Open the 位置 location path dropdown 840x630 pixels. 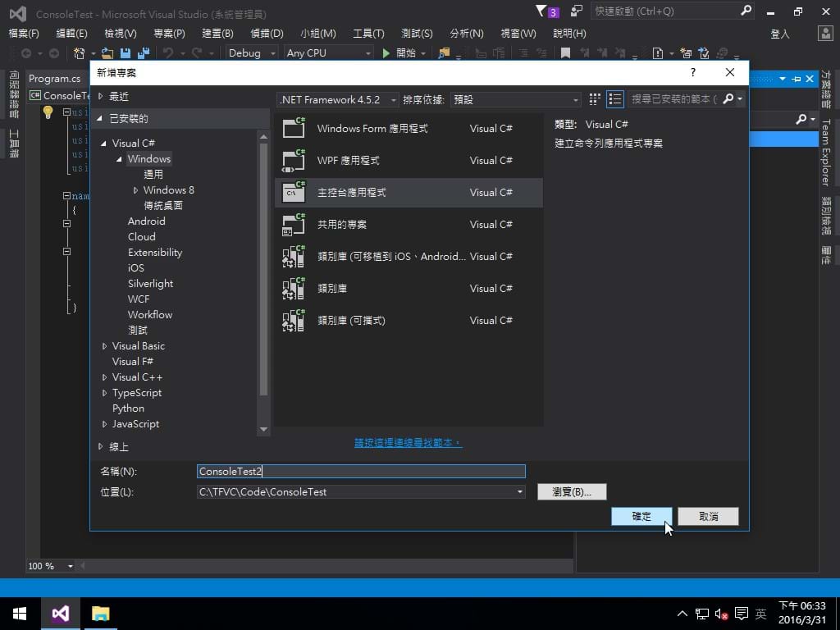(519, 492)
